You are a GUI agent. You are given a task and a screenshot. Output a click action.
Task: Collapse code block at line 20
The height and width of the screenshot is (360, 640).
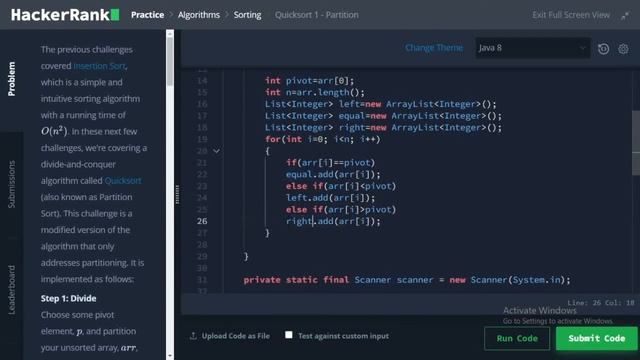(216, 151)
